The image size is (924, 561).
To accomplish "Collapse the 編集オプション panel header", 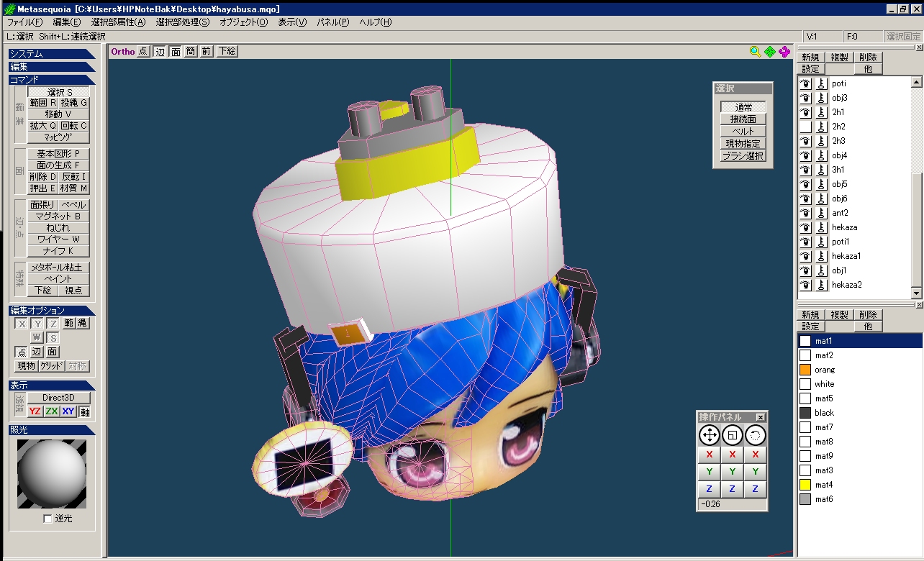I will 52,310.
